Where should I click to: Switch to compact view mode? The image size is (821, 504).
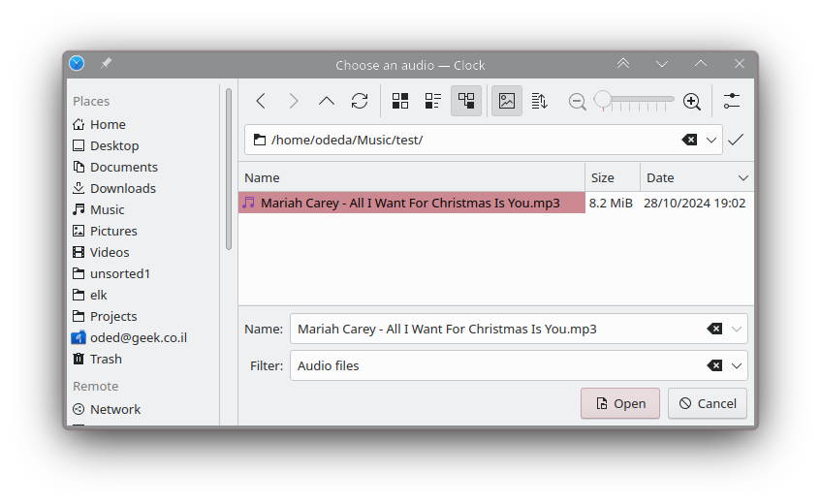[433, 101]
